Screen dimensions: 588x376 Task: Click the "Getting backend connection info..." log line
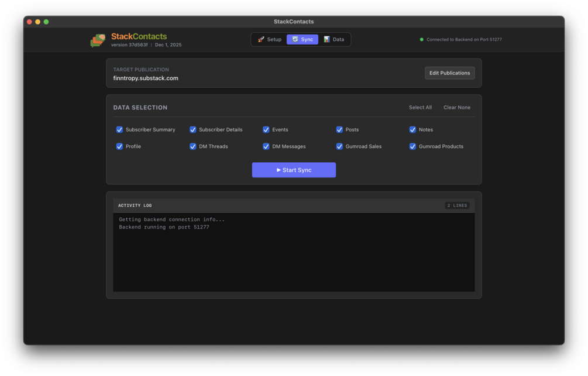[x=172, y=220]
